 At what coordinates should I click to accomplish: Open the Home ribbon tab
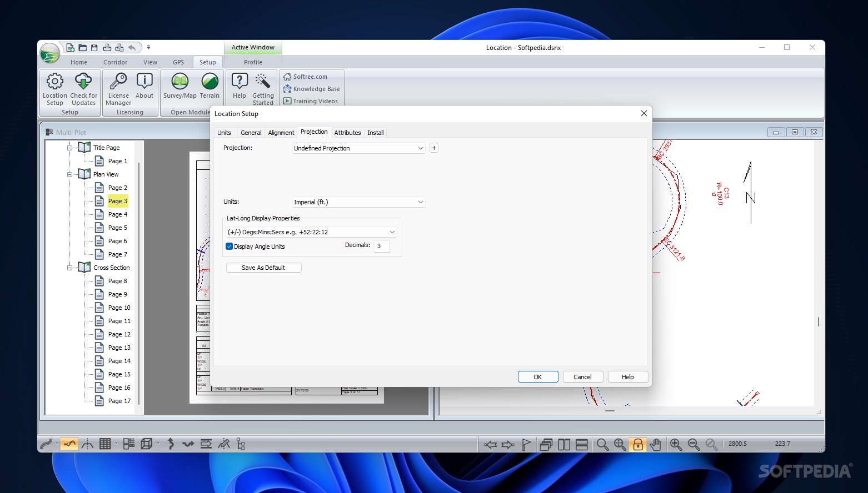(x=79, y=62)
